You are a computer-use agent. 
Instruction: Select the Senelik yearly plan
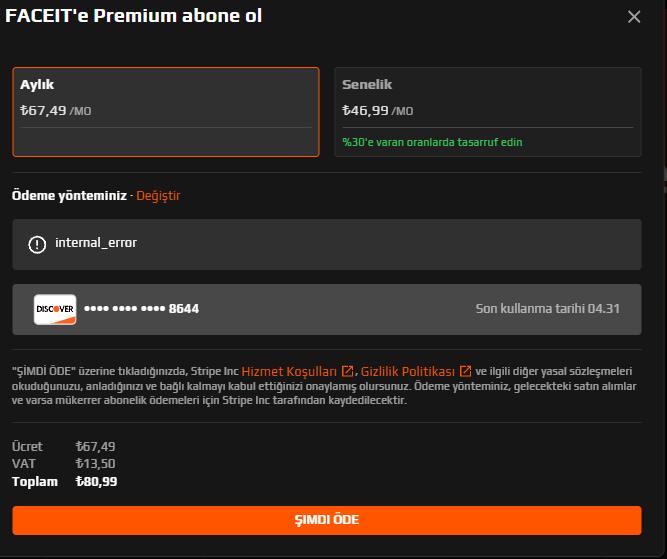pyautogui.click(x=488, y=112)
